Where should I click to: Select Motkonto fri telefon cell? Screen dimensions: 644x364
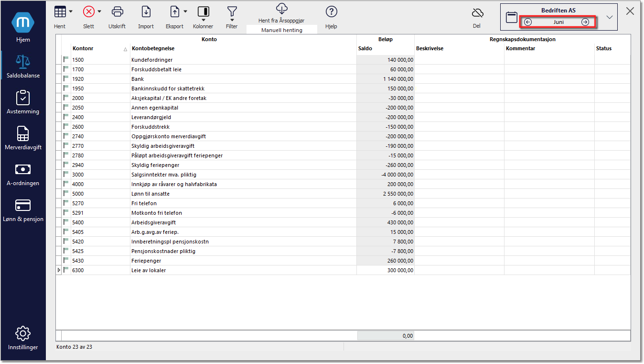pyautogui.click(x=243, y=213)
